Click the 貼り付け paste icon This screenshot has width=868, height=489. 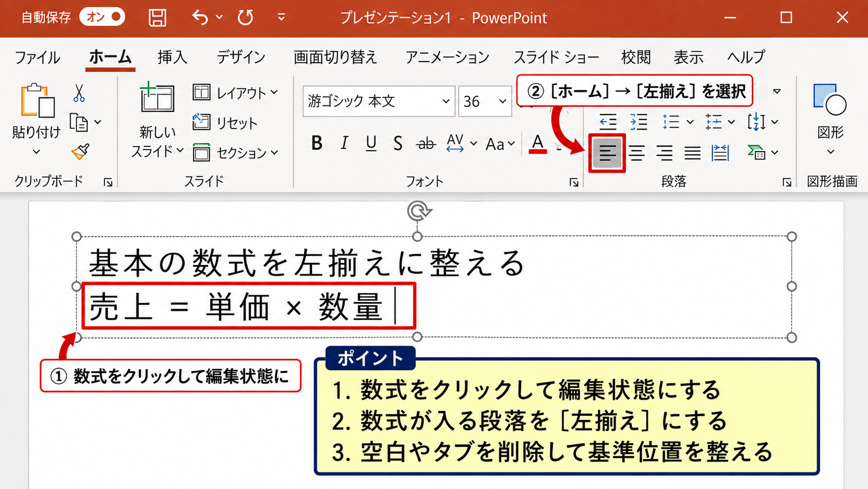pyautogui.click(x=37, y=100)
